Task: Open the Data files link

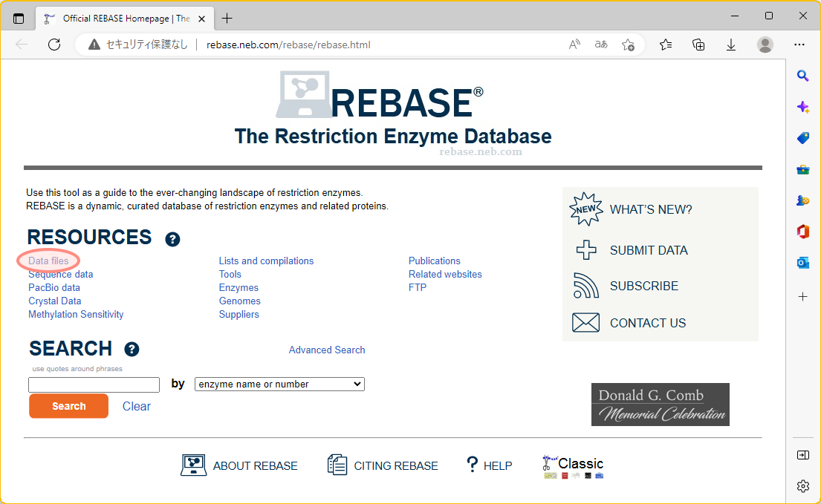Action: (48, 261)
